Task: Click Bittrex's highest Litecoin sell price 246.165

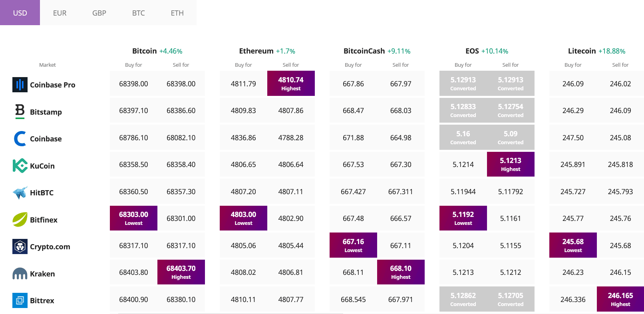Action: tap(620, 299)
